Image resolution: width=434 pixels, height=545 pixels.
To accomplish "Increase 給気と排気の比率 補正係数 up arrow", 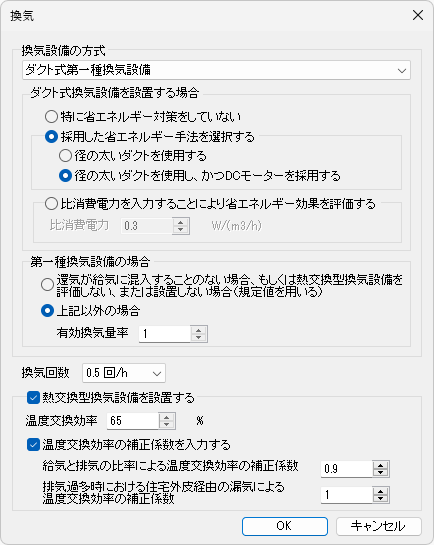I will [380, 465].
